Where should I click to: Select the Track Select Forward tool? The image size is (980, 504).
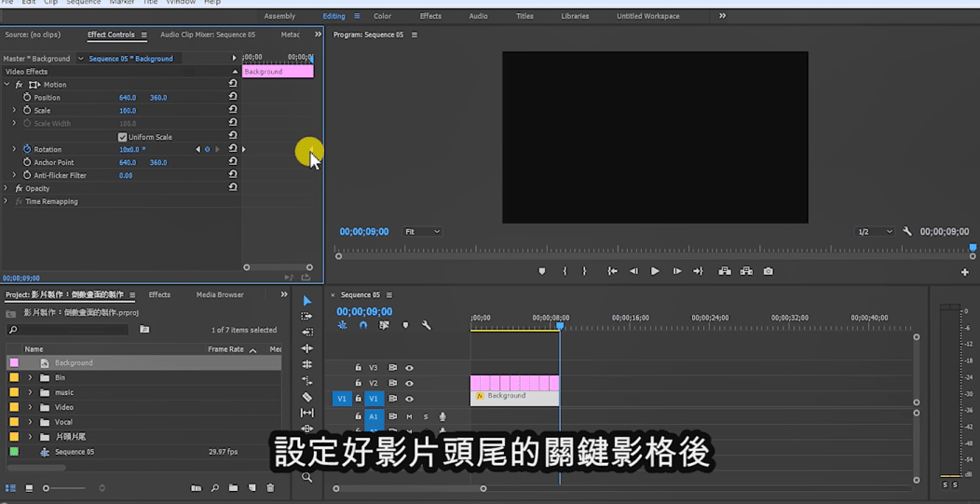point(306,317)
